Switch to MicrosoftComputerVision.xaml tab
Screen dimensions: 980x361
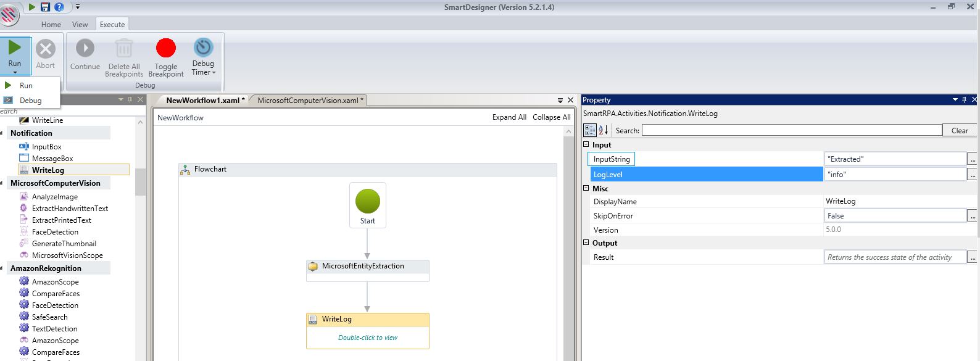pos(308,101)
